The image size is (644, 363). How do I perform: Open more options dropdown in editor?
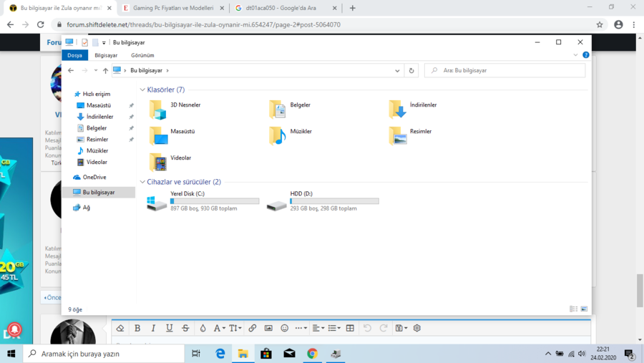(x=301, y=328)
